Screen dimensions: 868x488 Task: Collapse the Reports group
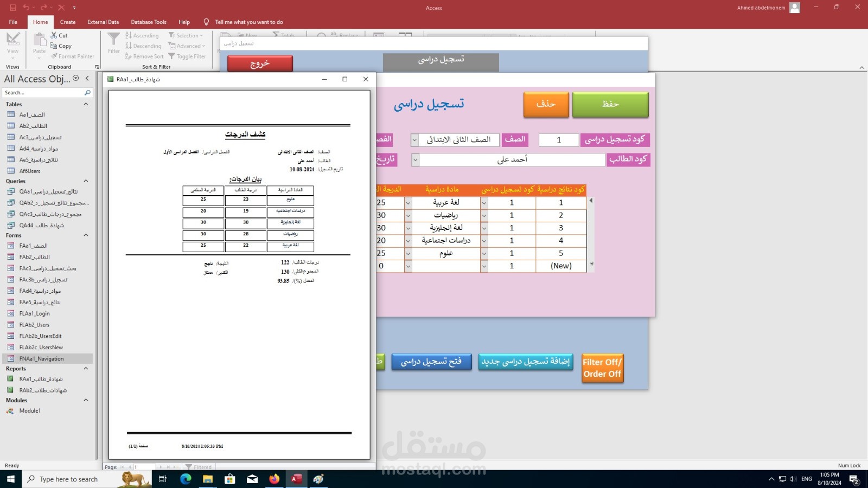pyautogui.click(x=86, y=369)
